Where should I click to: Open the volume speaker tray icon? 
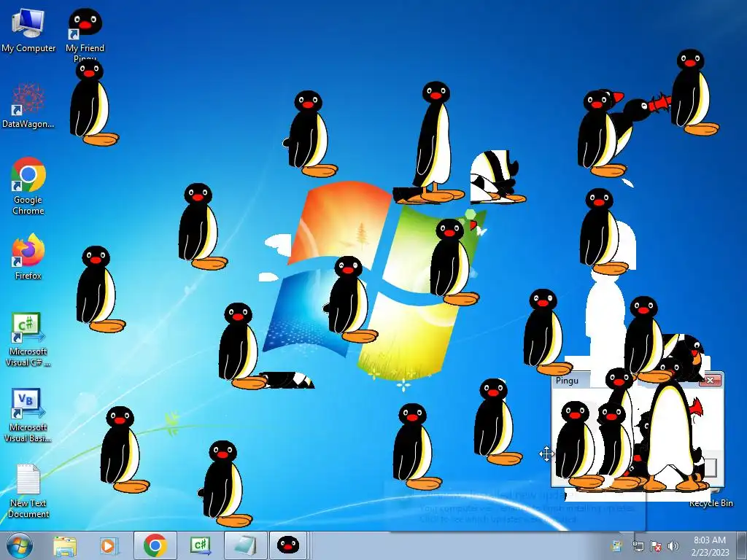[673, 546]
